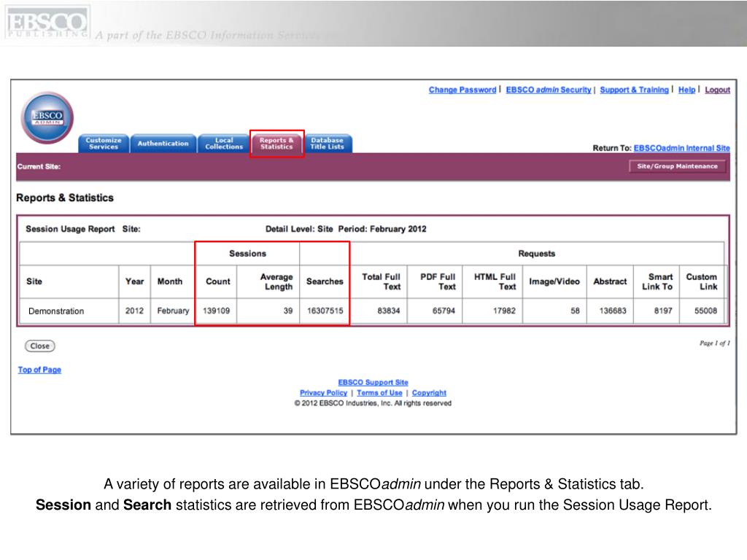747x560 pixels.
Task: Click the Searches column header
Action: [325, 281]
